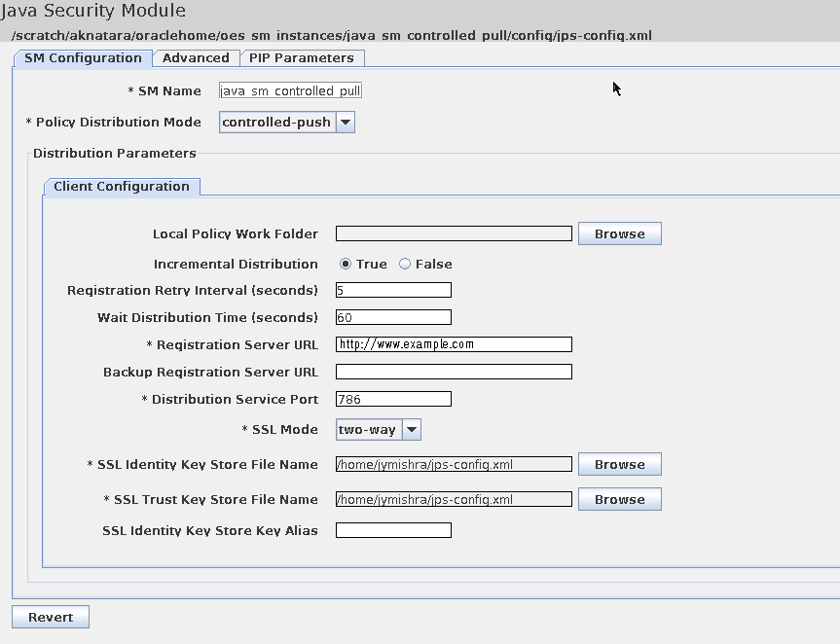Click the Local Policy Work Folder field
The height and width of the screenshot is (644, 840).
pos(454,233)
